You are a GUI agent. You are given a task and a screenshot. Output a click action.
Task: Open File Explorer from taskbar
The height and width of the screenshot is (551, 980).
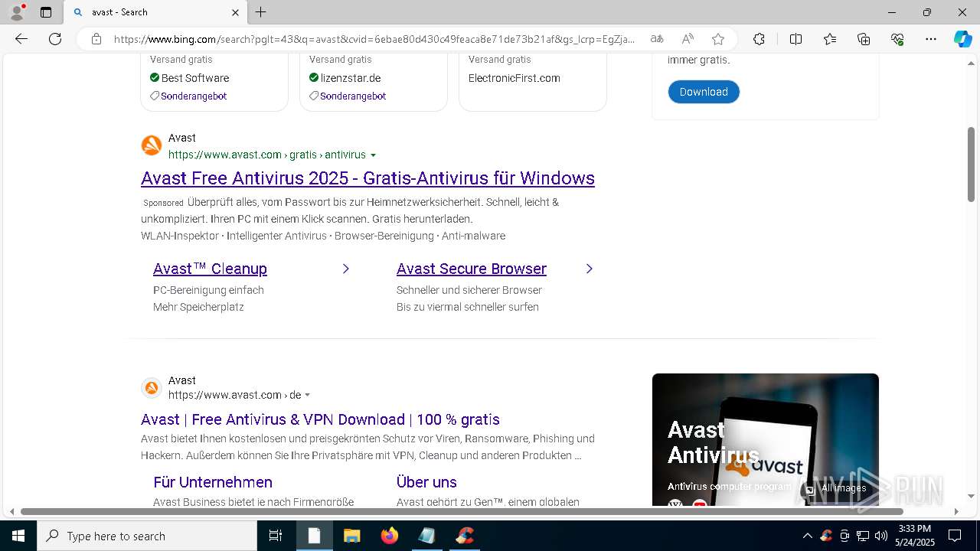pos(351,536)
